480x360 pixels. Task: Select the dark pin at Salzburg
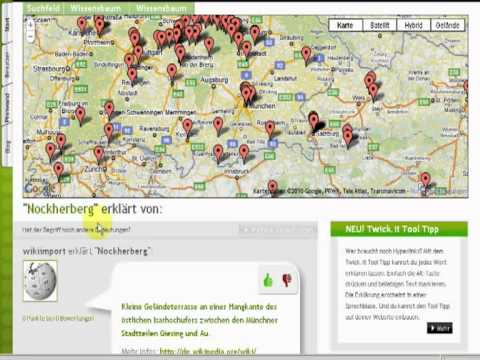click(x=314, y=121)
